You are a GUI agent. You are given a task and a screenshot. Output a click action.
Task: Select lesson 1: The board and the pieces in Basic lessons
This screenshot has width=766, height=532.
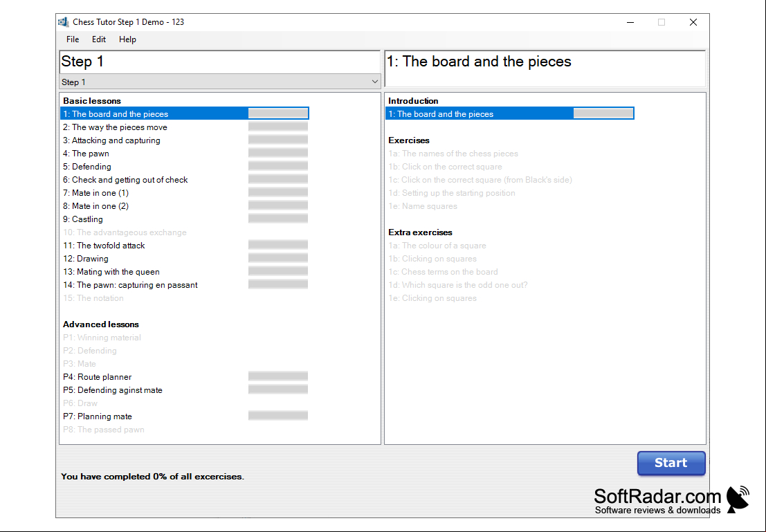185,114
